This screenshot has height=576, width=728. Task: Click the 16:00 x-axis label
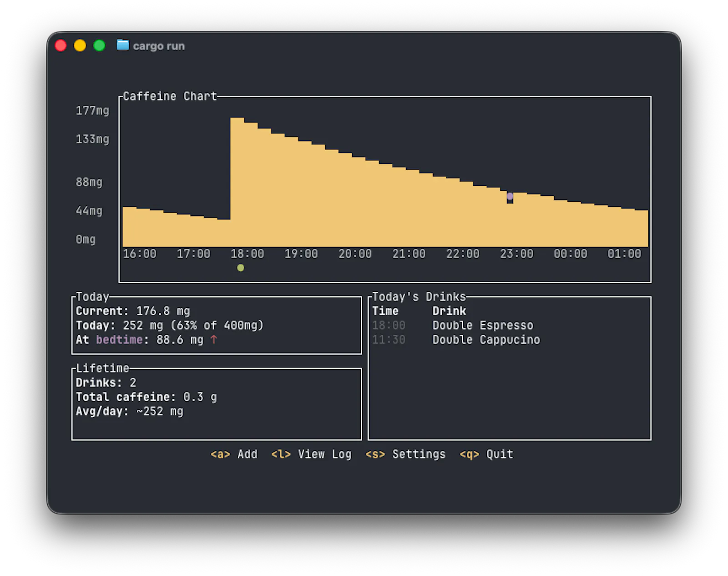point(140,254)
